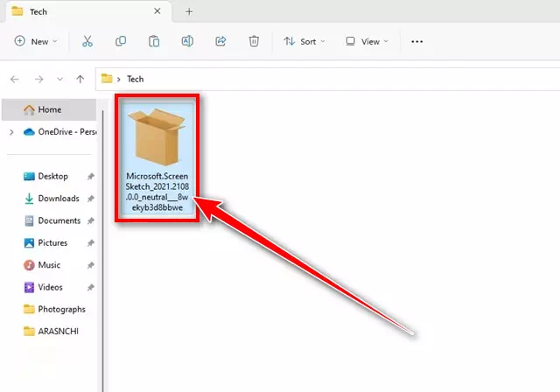Click Tech in the address bar
Viewport: 560px width, 392px height.
click(x=136, y=79)
